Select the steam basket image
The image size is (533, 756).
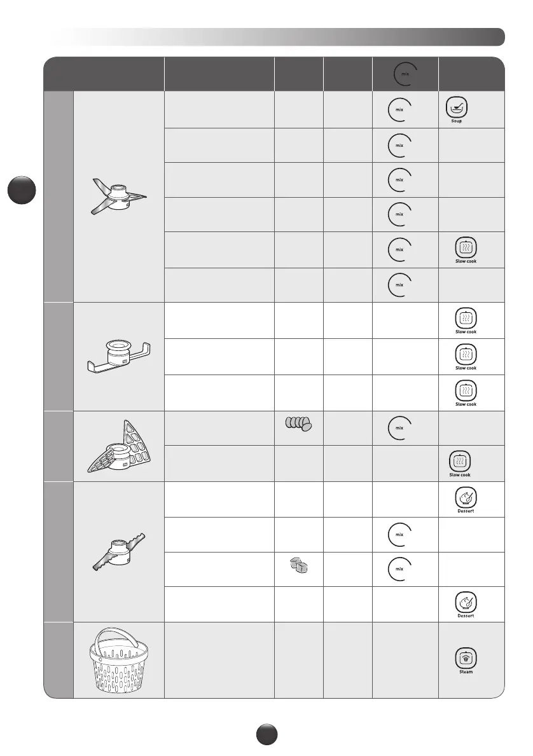point(118,659)
